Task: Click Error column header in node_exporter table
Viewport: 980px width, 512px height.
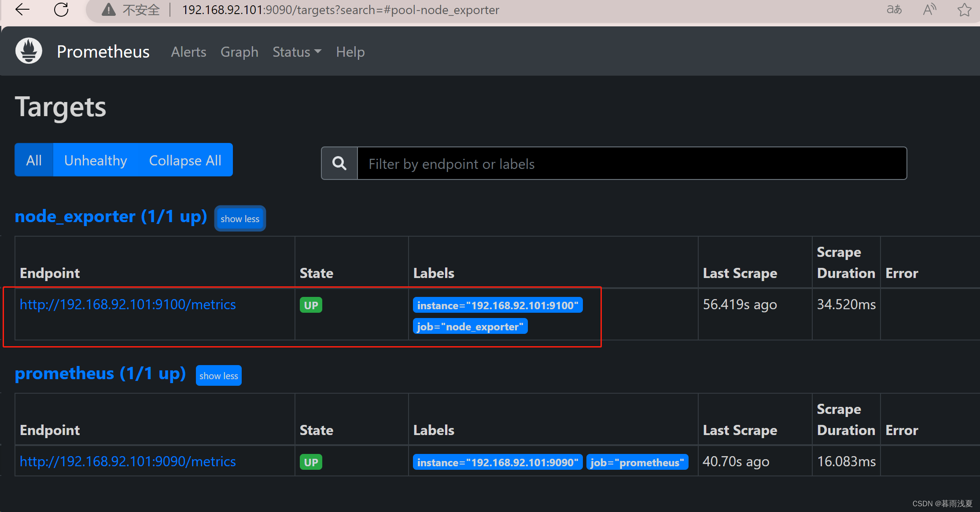Action: (902, 273)
